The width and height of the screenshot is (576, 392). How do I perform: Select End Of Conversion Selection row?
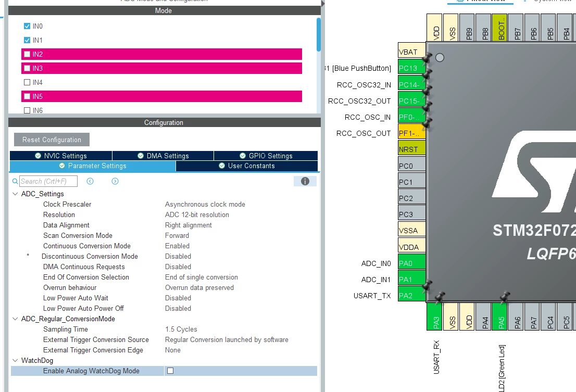(164, 277)
